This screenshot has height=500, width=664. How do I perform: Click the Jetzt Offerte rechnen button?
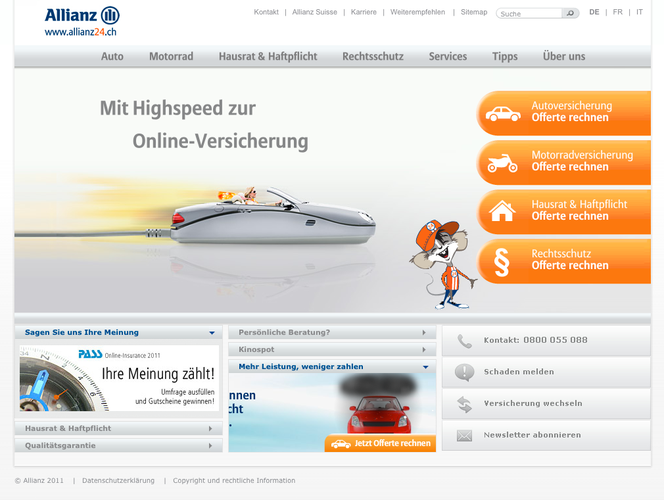(x=380, y=443)
